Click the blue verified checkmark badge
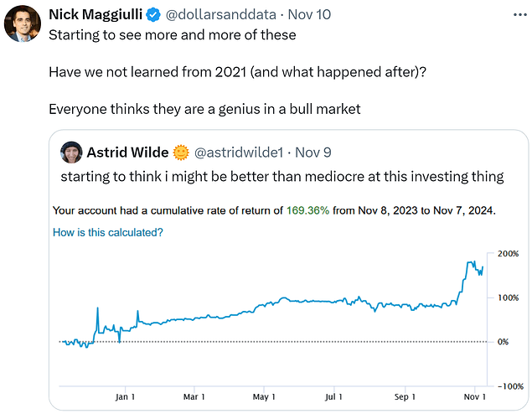 (x=153, y=15)
